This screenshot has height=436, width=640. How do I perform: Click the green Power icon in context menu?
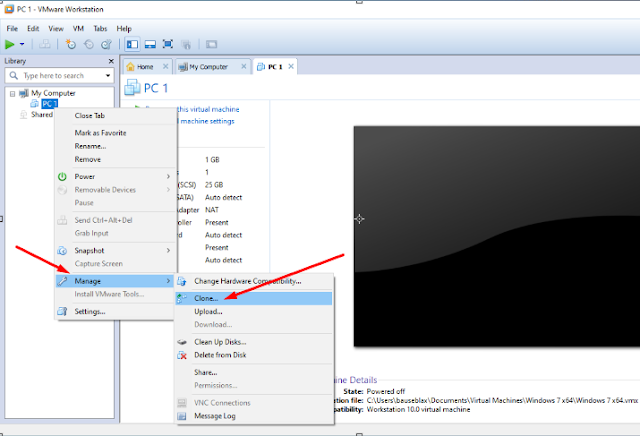coord(62,176)
